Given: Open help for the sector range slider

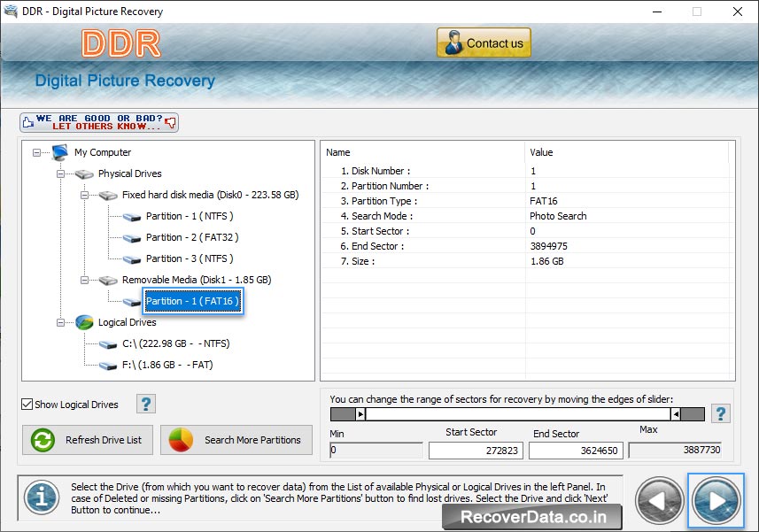Looking at the screenshot, I should (721, 413).
